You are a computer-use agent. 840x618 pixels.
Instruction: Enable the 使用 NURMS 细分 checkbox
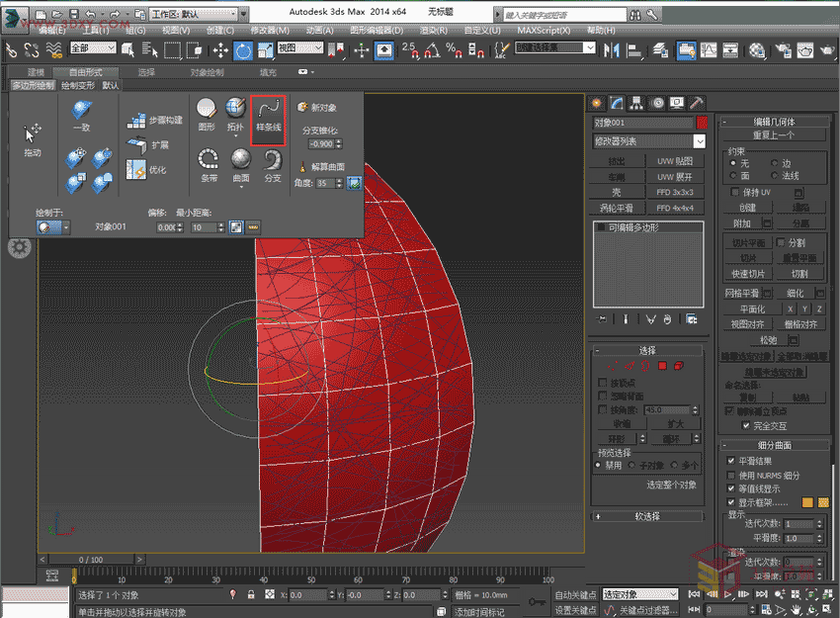pyautogui.click(x=732, y=476)
